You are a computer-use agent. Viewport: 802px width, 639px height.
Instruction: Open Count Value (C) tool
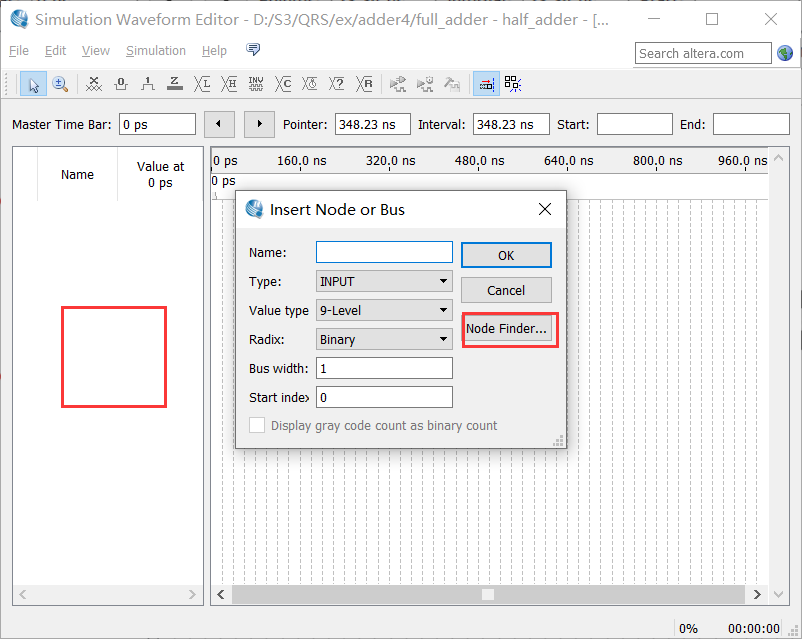(x=283, y=84)
